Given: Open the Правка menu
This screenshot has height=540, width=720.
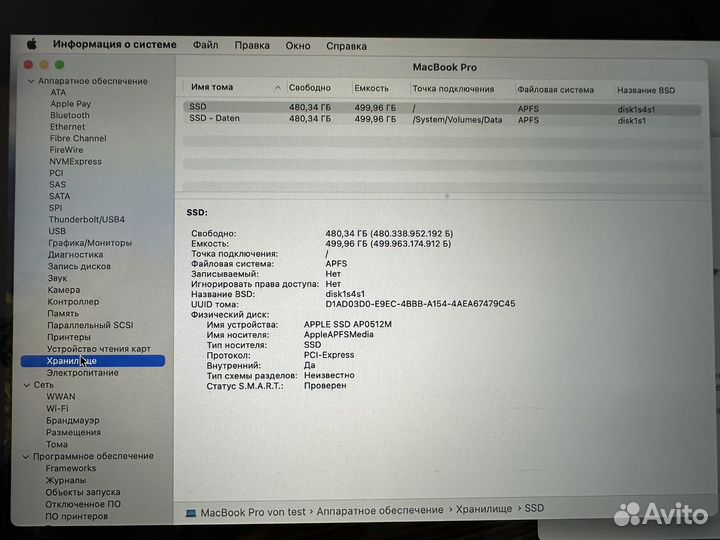Looking at the screenshot, I should (252, 45).
